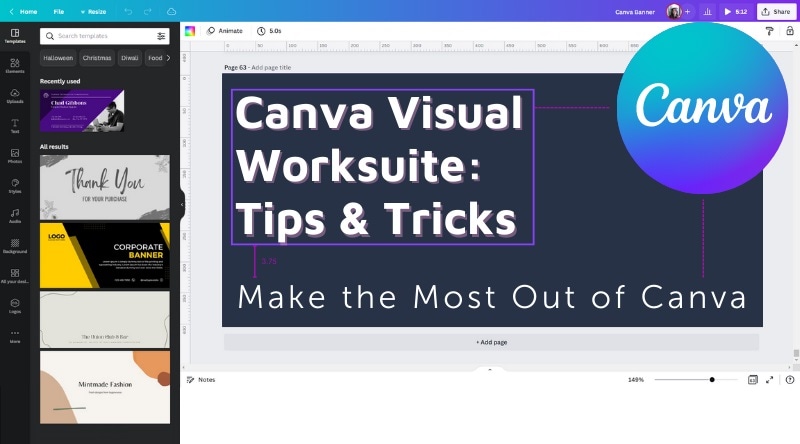This screenshot has width=800, height=444.
Task: Select the Thank You template
Action: [105, 187]
